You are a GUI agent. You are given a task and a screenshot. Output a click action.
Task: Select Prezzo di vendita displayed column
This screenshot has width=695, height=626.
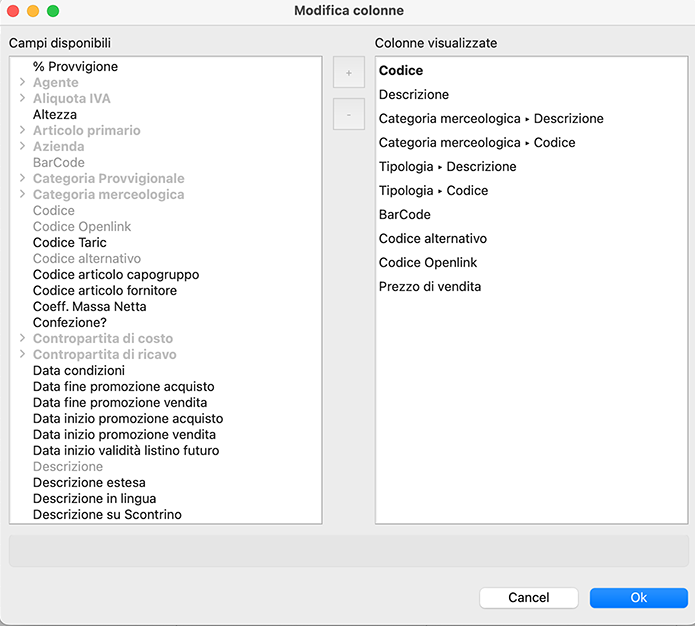pyautogui.click(x=429, y=287)
